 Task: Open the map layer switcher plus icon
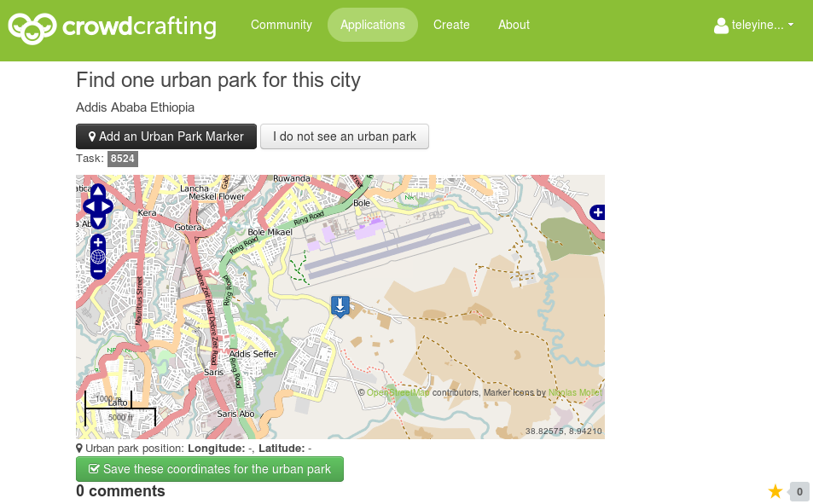pos(597,212)
